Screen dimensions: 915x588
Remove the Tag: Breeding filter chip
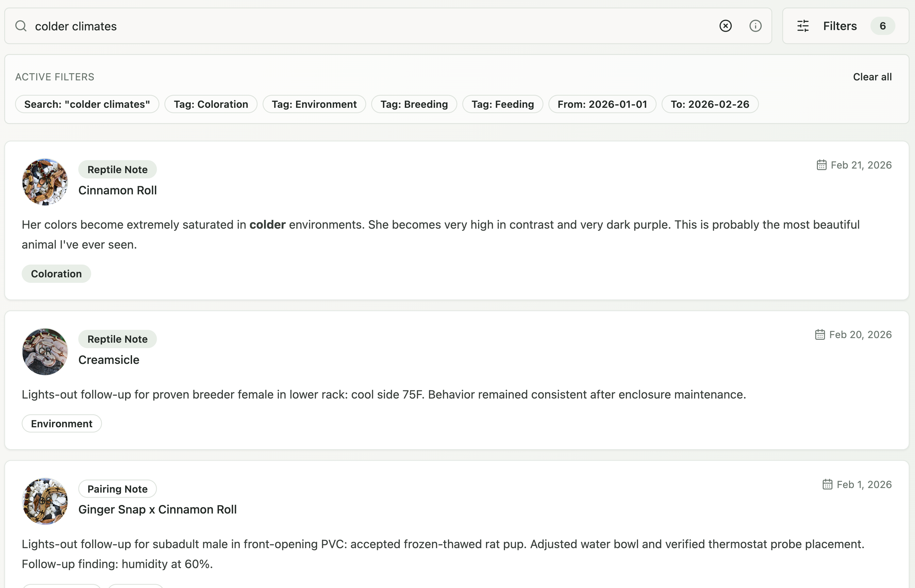[414, 104]
